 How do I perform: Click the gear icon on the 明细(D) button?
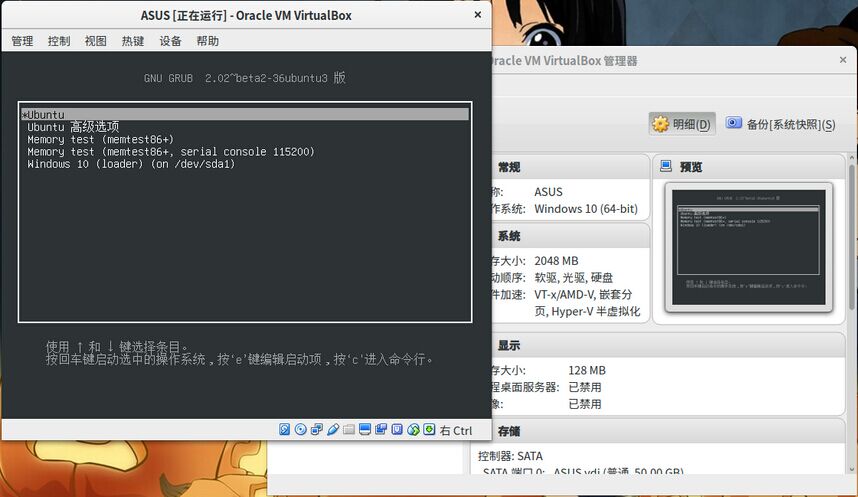660,124
